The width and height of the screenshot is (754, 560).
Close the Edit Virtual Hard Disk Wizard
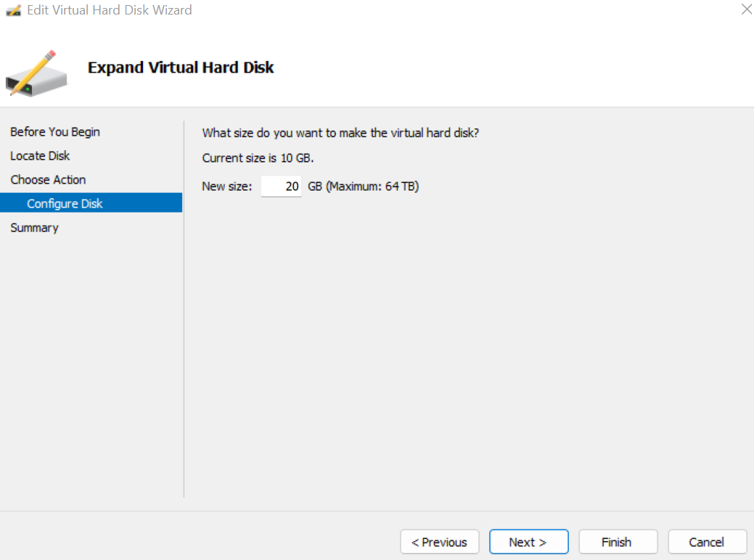(x=746, y=9)
